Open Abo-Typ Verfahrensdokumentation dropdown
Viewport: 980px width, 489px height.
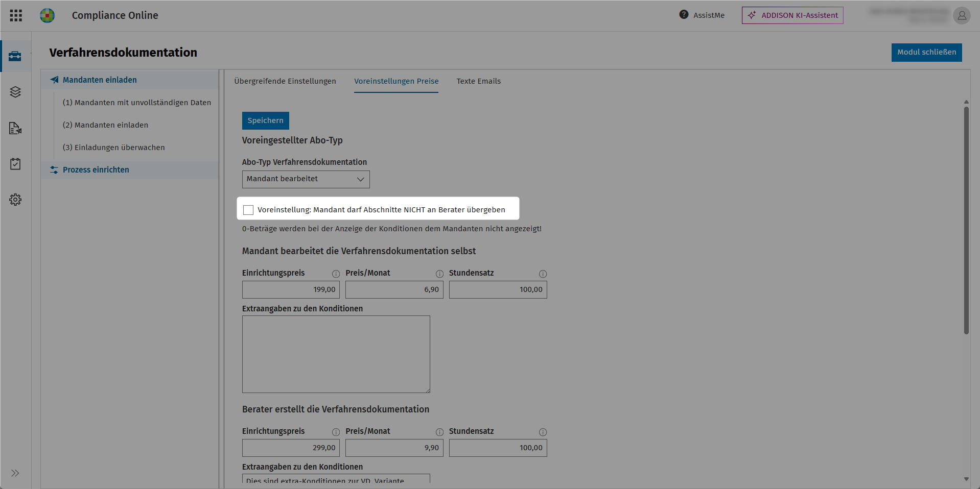(x=306, y=179)
